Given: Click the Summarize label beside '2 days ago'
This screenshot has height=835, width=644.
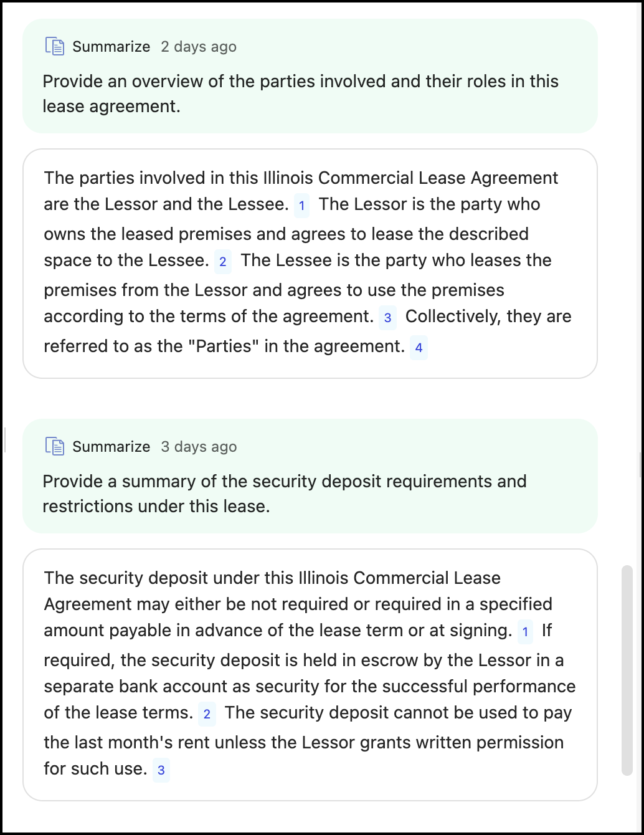Looking at the screenshot, I should click(111, 47).
